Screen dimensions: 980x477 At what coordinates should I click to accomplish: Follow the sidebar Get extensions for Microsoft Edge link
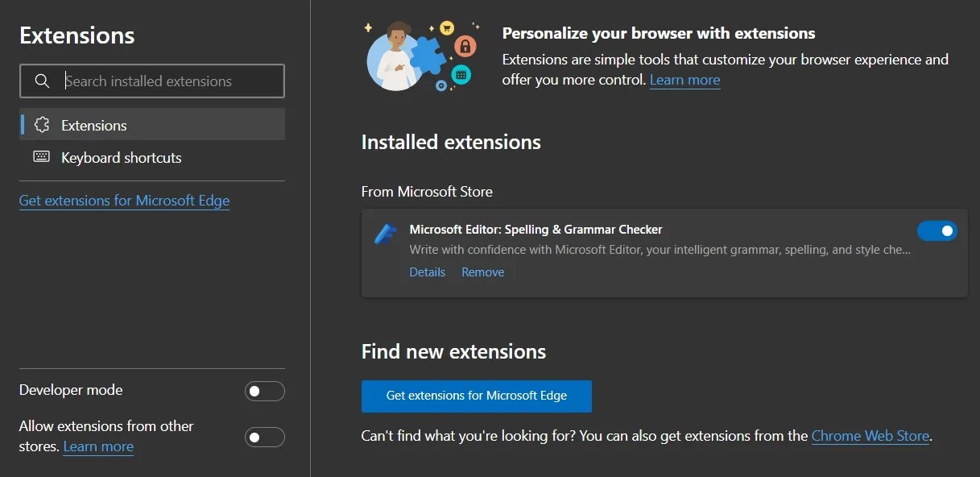(x=124, y=200)
